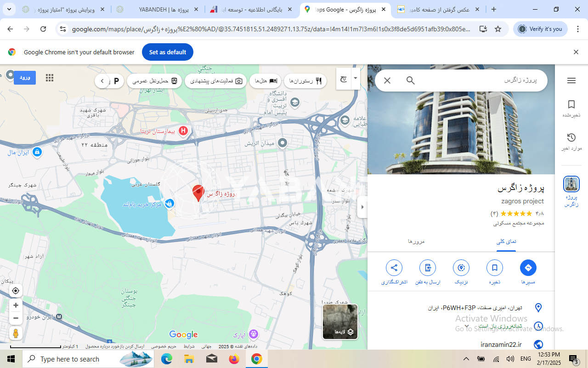588x368 pixels.
Task: Click the magnifier search icon in search box
Action: tap(411, 80)
